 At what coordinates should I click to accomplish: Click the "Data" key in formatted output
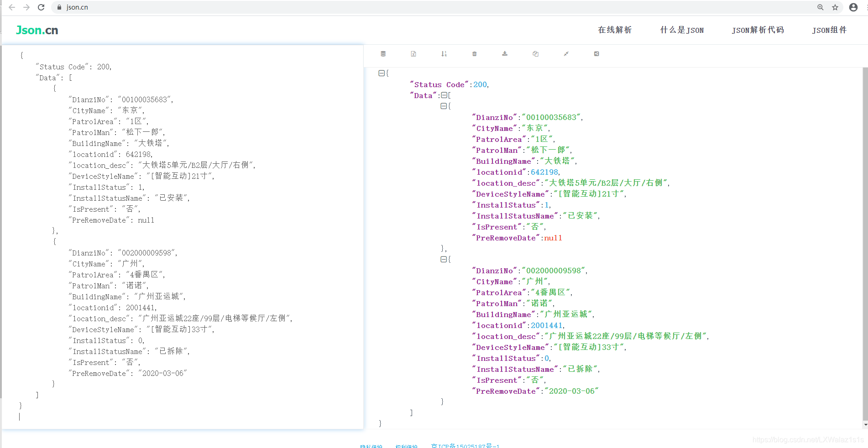423,95
